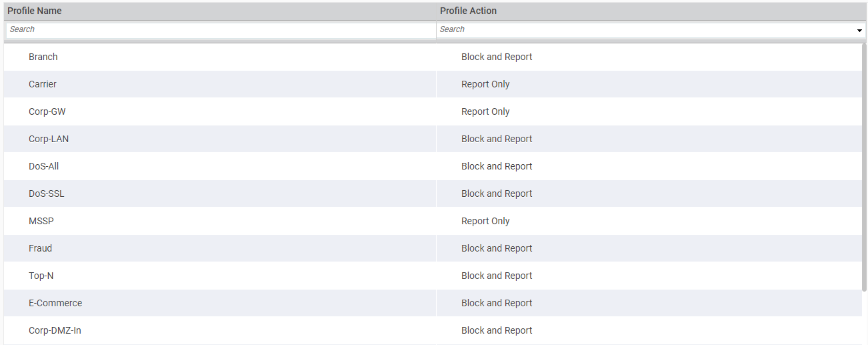This screenshot has height=345, width=868.
Task: Choose the Corp-LAN profile name
Action: [49, 139]
